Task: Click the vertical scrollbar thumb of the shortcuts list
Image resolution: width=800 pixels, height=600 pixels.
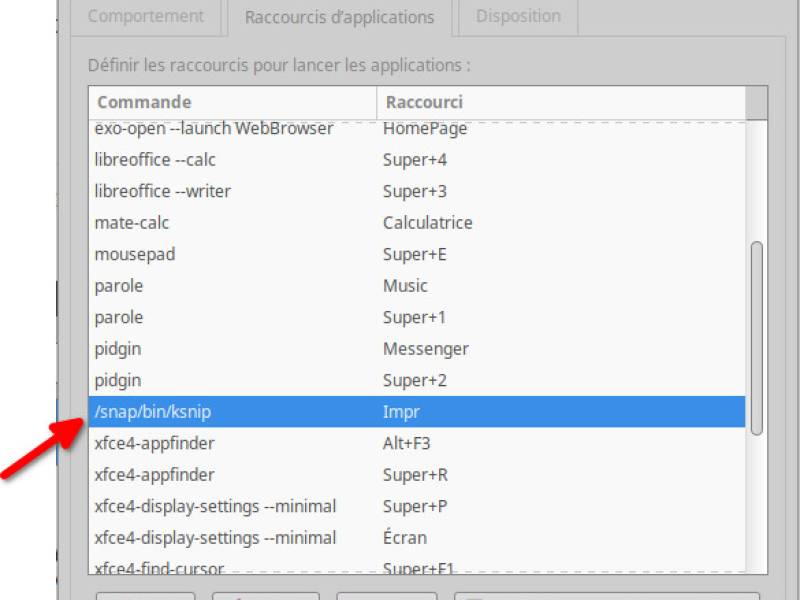Action: 757,338
